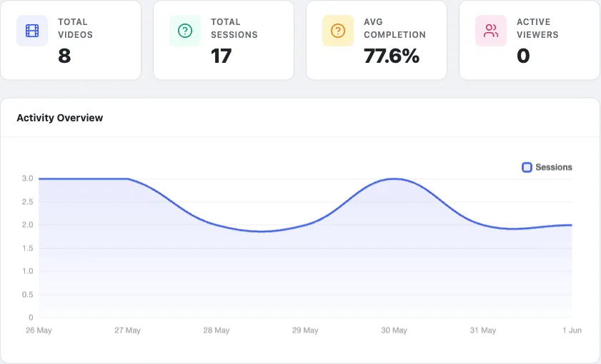Click the 1.0 y-axis label
This screenshot has width=601, height=364.
click(x=28, y=271)
